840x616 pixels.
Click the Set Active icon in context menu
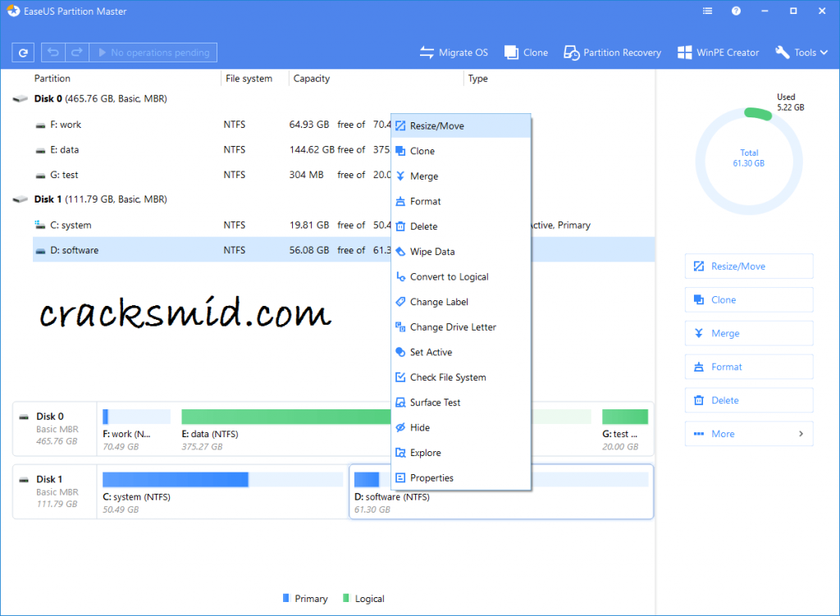point(400,352)
